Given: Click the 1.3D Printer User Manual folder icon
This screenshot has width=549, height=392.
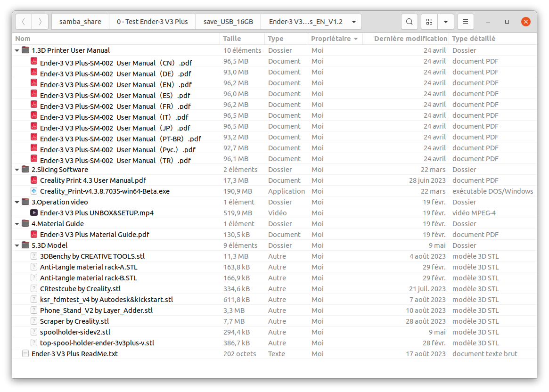Looking at the screenshot, I should point(25,50).
